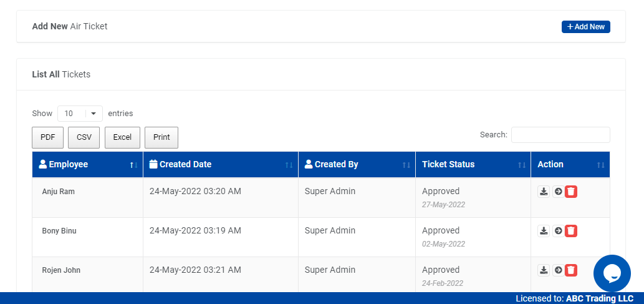View Bony Binu's ticket arrow icon
The image size is (644, 304).
(558, 231)
